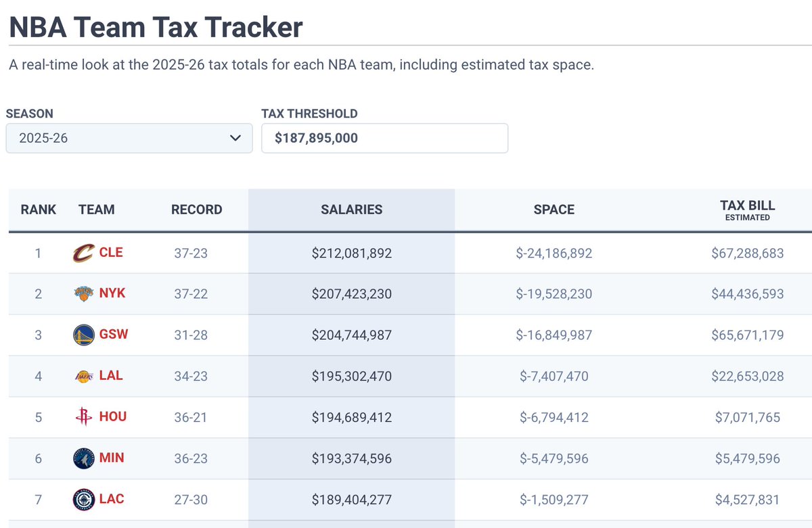Click the tax bill $5,479,596
This screenshot has height=528, width=812.
pyautogui.click(x=748, y=458)
